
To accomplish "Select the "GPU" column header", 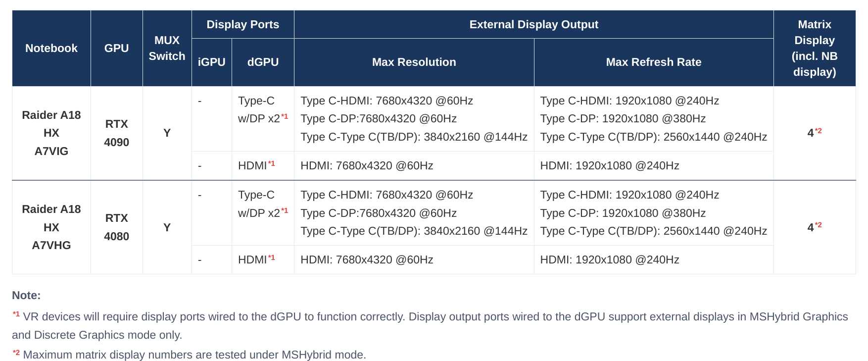I will 117,48.
